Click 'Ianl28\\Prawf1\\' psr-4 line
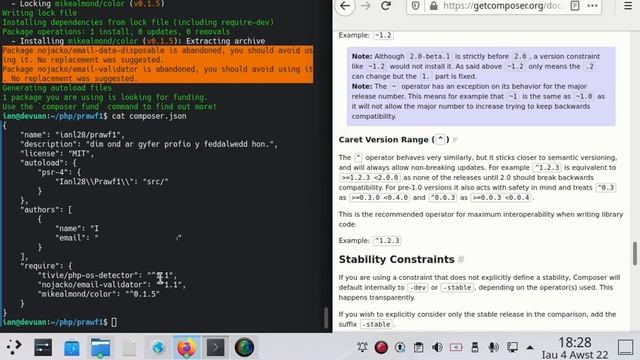Screen dimensions: 640x360 (111, 182)
